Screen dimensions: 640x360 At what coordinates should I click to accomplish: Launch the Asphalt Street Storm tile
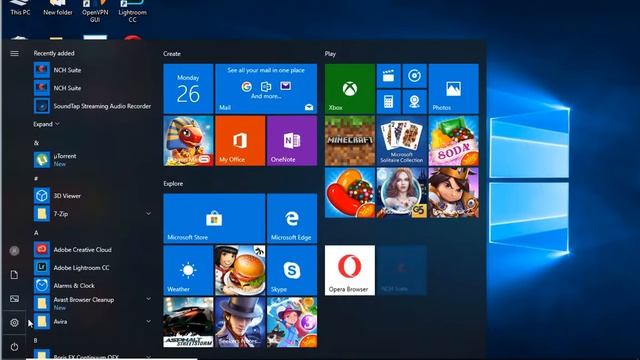coord(188,322)
